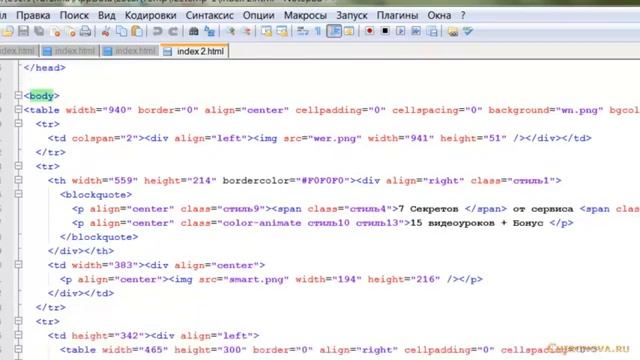Screen dimensions: 640x360
Task: Click the spell-check checkmark toolbar icon
Action: click(x=468, y=31)
